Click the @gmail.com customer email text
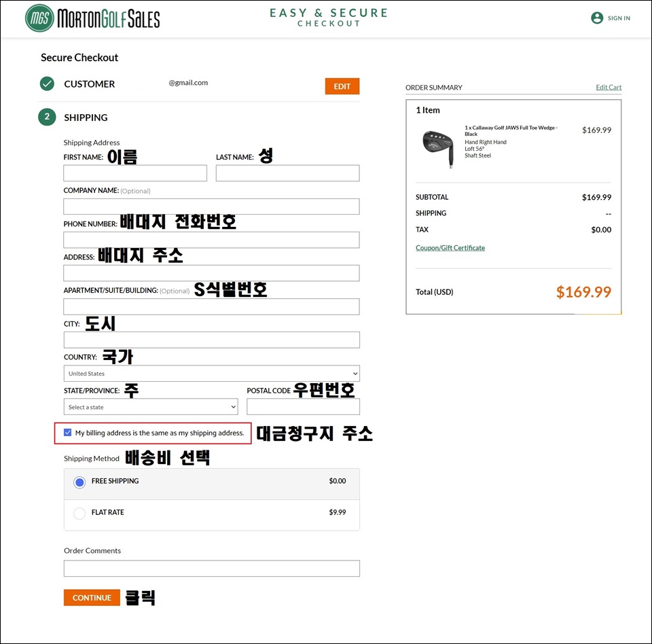 tap(188, 82)
